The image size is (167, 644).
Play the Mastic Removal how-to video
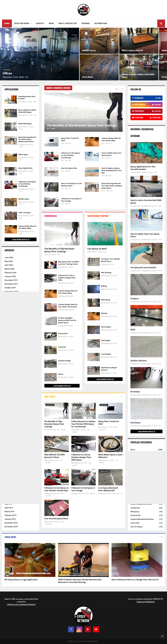pos(83,560)
